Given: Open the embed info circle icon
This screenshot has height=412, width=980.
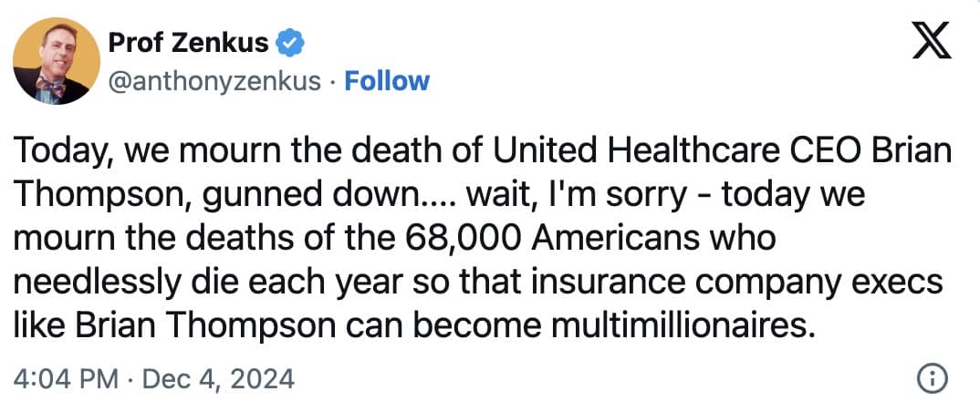Looking at the screenshot, I should (931, 378).
